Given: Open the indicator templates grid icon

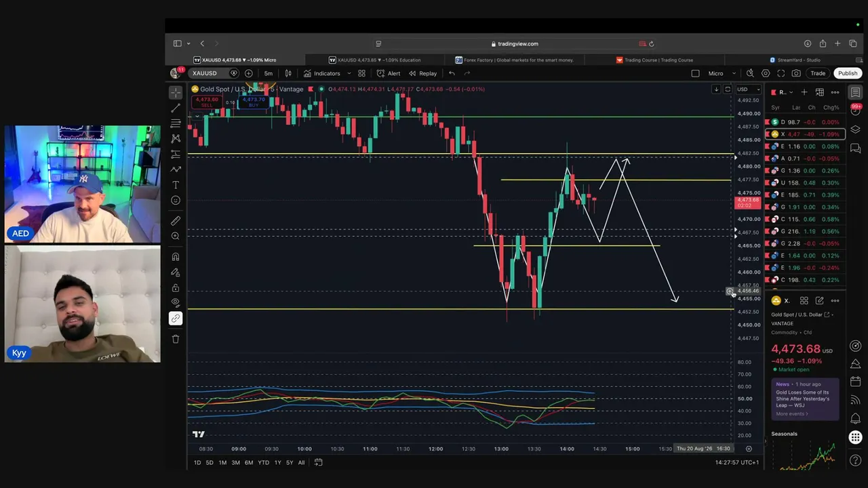Looking at the screenshot, I should coord(361,73).
